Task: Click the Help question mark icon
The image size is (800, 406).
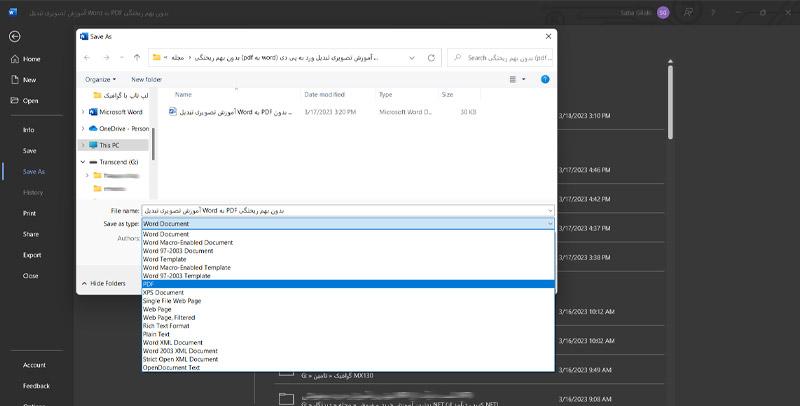Action: tap(547, 79)
